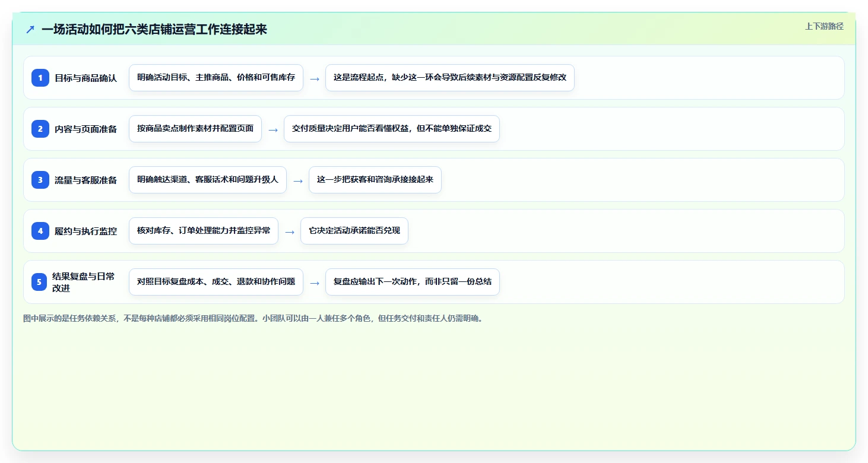Click the footnote starting 图中展示的是任务依赖关系

tap(254, 318)
